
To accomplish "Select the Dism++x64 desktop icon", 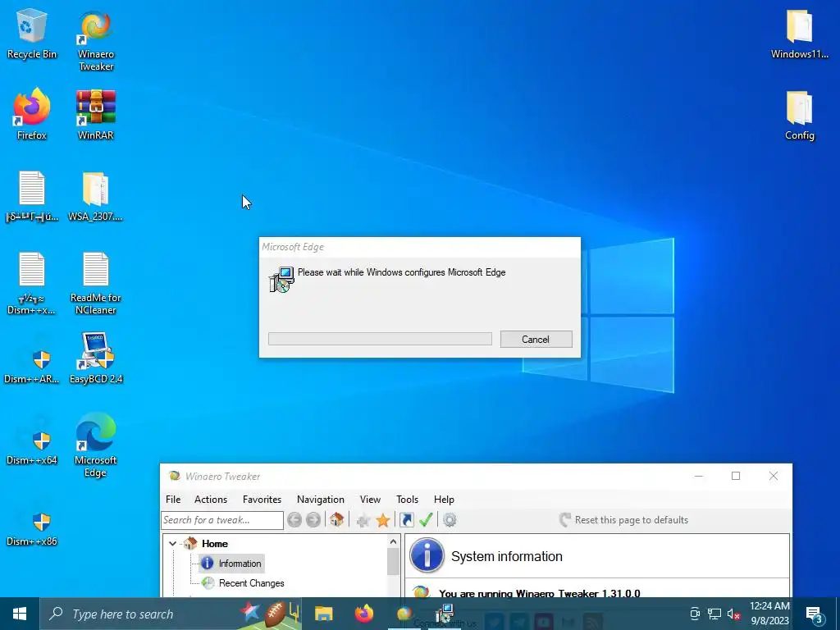I will pos(32,446).
